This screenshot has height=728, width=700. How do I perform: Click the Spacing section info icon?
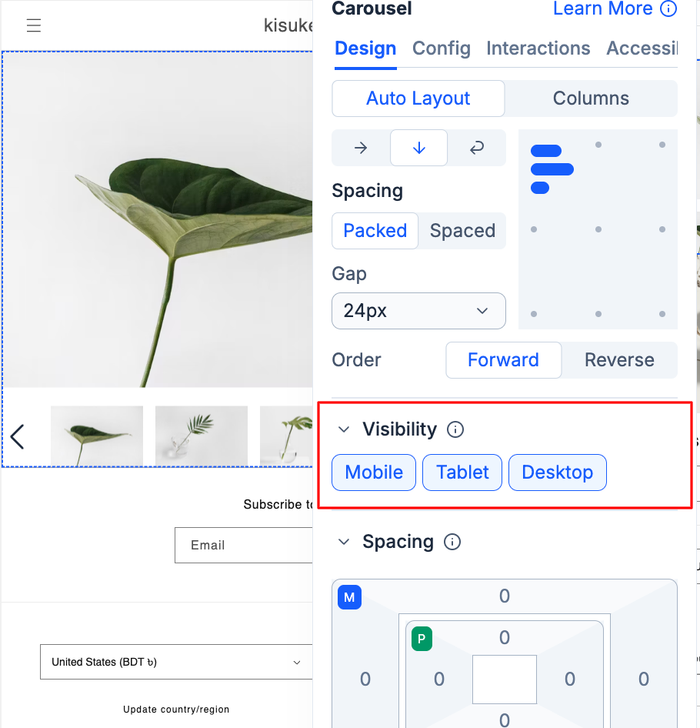(x=452, y=542)
